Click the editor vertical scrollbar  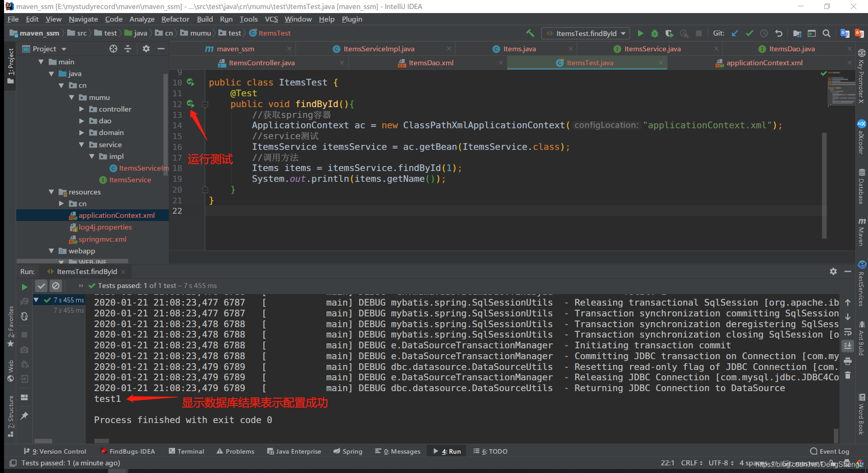pos(824,185)
